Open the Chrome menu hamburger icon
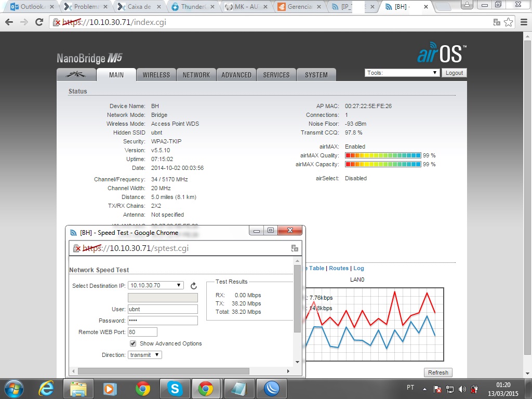 [524, 22]
